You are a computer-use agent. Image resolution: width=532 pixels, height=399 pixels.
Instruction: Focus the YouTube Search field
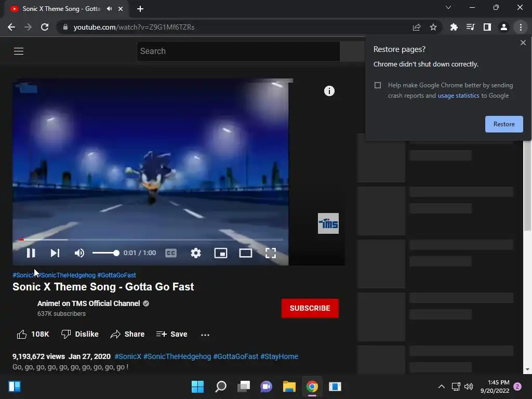click(238, 51)
